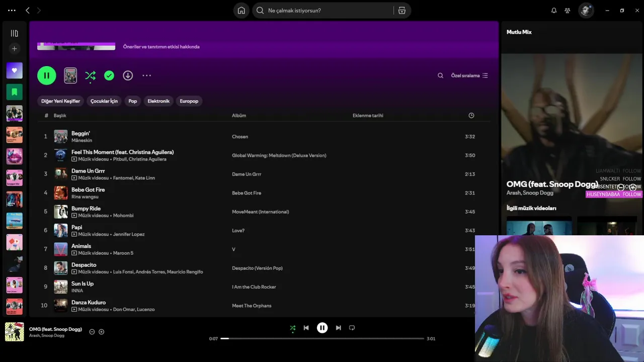Create playlist with plus icon in sidebar

(14, 49)
